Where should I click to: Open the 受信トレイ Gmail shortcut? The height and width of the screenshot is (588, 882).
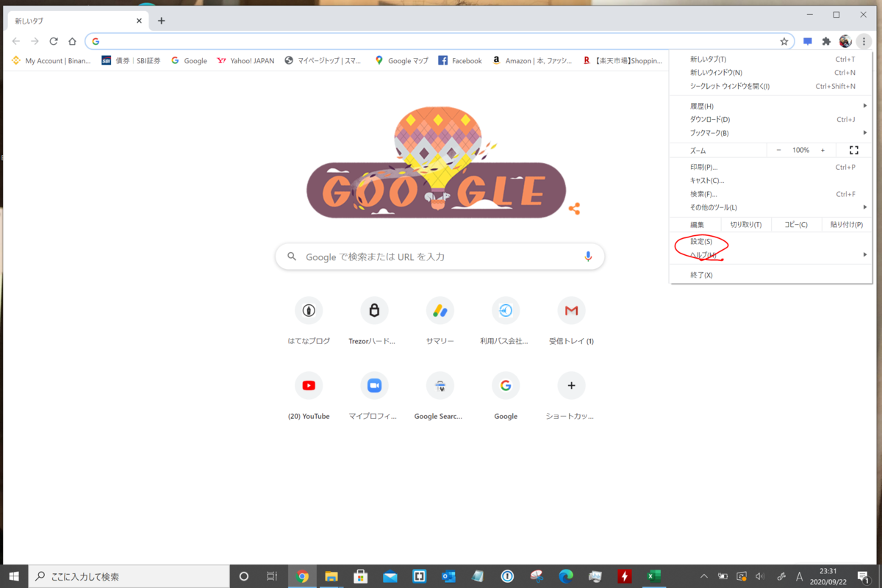(571, 320)
